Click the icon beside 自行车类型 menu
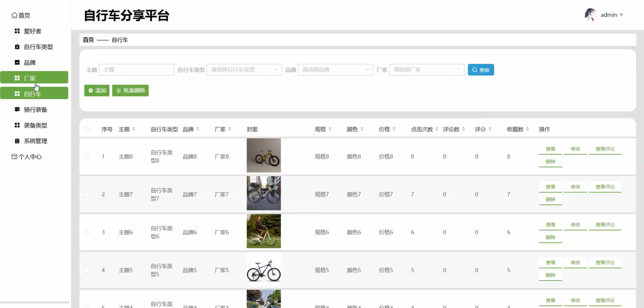Image resolution: width=644 pixels, height=308 pixels. pyautogui.click(x=17, y=47)
